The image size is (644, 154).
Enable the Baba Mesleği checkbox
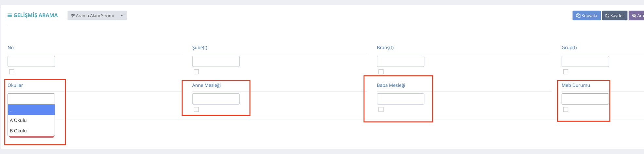coord(381,109)
